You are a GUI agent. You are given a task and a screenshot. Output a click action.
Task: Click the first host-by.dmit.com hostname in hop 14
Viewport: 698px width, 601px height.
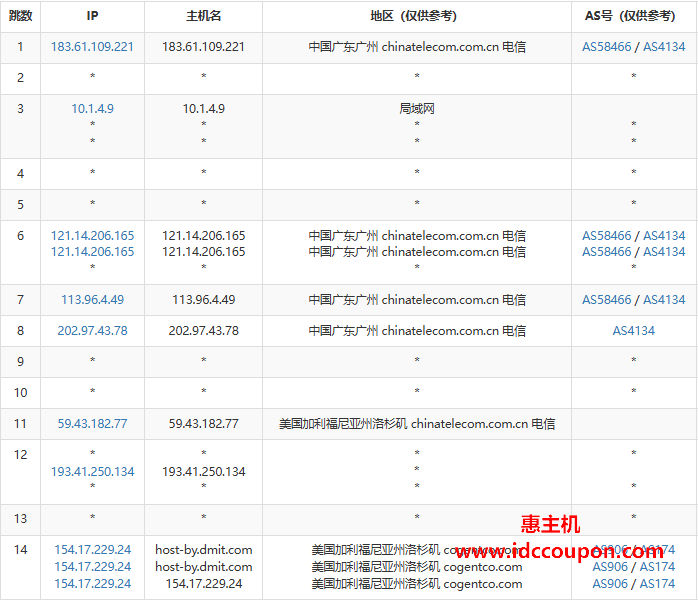[x=203, y=550]
